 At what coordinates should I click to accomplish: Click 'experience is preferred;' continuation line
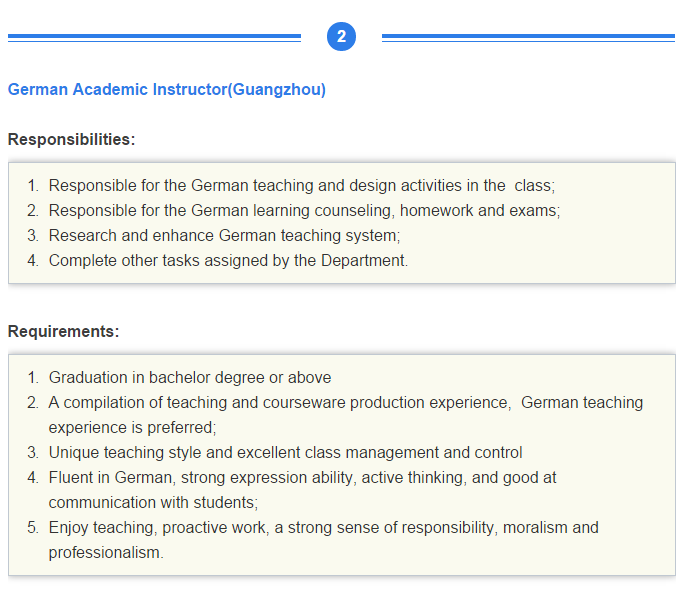(x=133, y=428)
